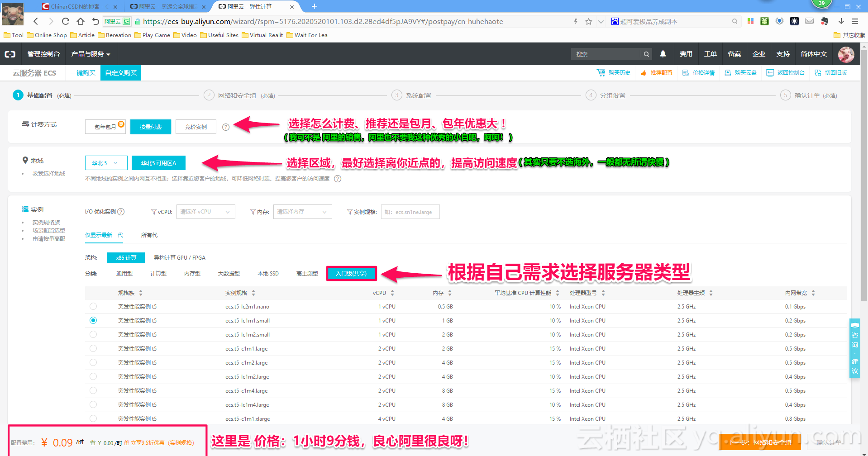Image resolution: width=868 pixels, height=456 pixels.
Task: Open 购买云盘 link
Action: pyautogui.click(x=741, y=72)
